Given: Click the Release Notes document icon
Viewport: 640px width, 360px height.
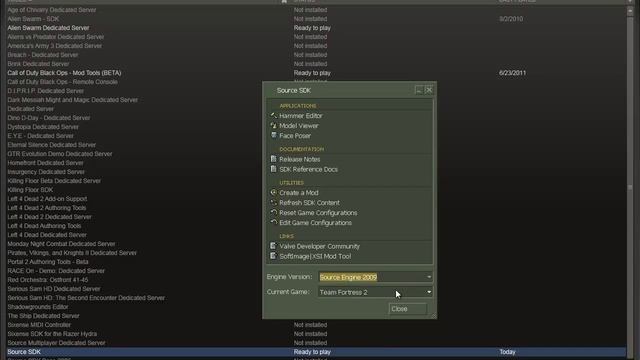Looking at the screenshot, I should pos(274,159).
